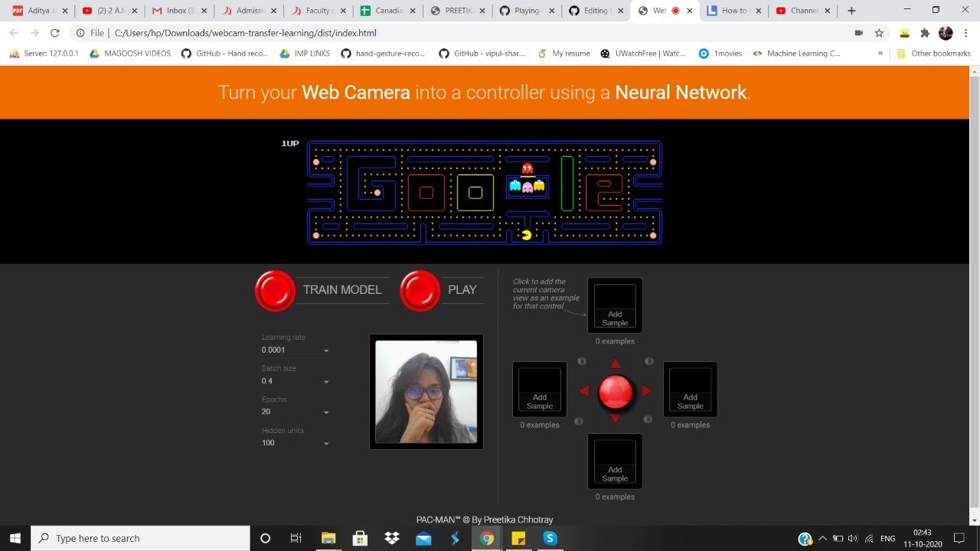Open the MAGOOSH VIDEOS bookmark
This screenshot has height=551, width=980.
[130, 54]
